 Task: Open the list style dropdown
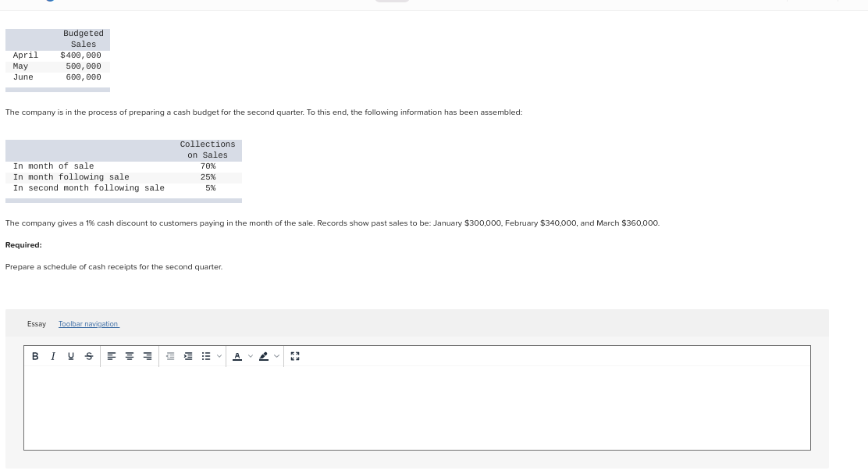[219, 356]
